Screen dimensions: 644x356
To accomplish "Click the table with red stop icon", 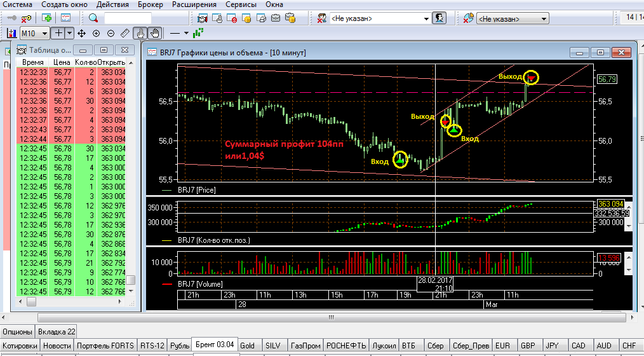I will [x=232, y=18].
